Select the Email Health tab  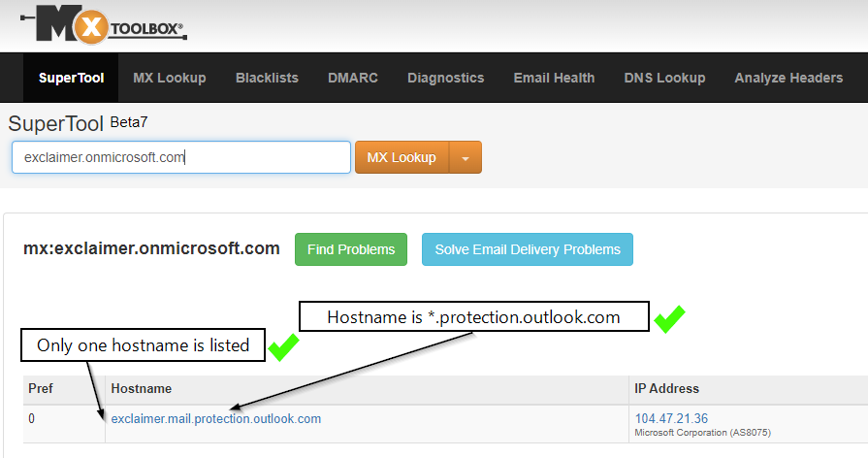[554, 78]
